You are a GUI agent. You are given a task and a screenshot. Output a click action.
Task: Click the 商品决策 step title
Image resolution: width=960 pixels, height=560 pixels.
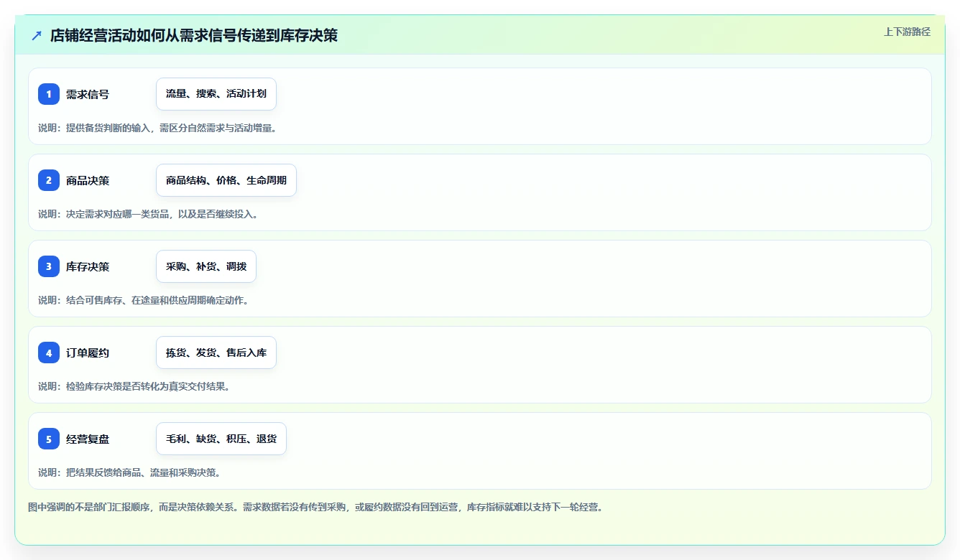click(88, 180)
